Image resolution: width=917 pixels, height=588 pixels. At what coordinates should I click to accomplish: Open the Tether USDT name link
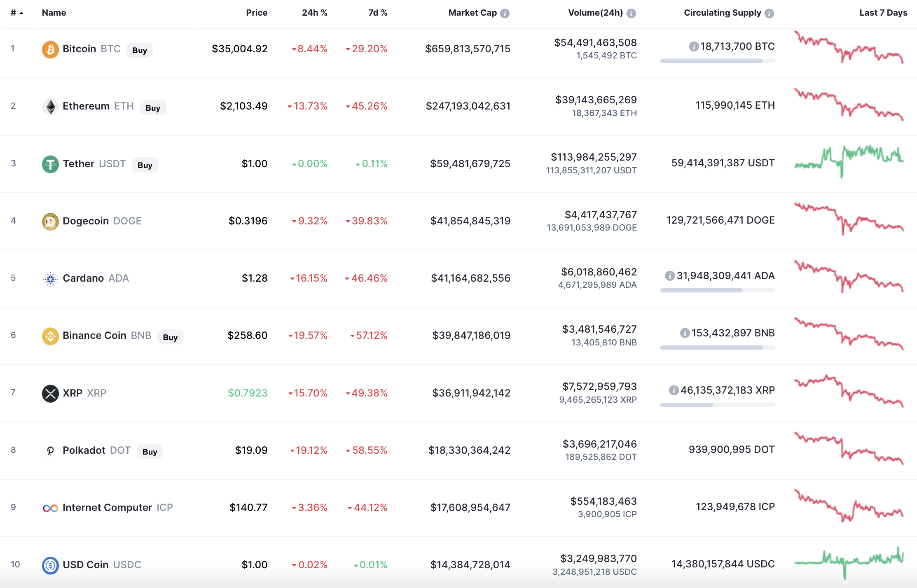tap(94, 164)
